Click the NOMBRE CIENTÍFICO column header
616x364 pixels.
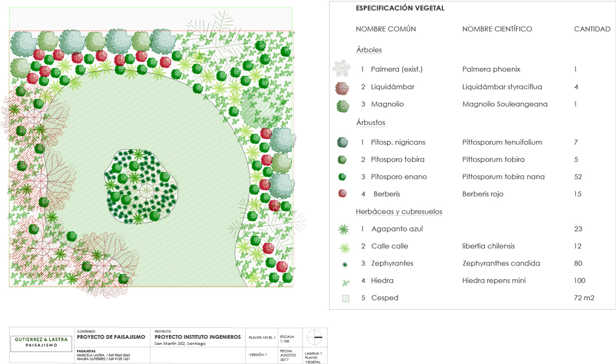[497, 29]
